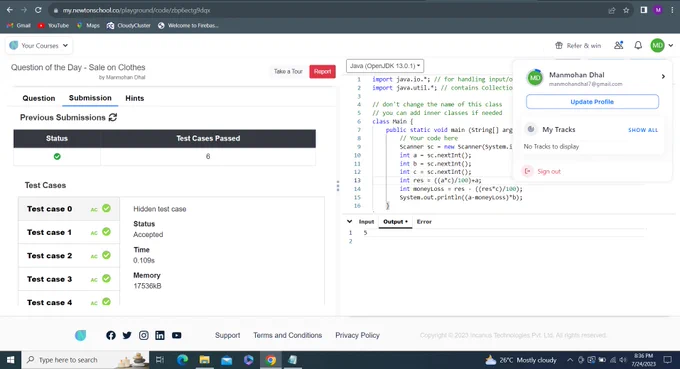The height and width of the screenshot is (369, 680).
Task: Switch to the Submission tab
Action: [x=90, y=98]
